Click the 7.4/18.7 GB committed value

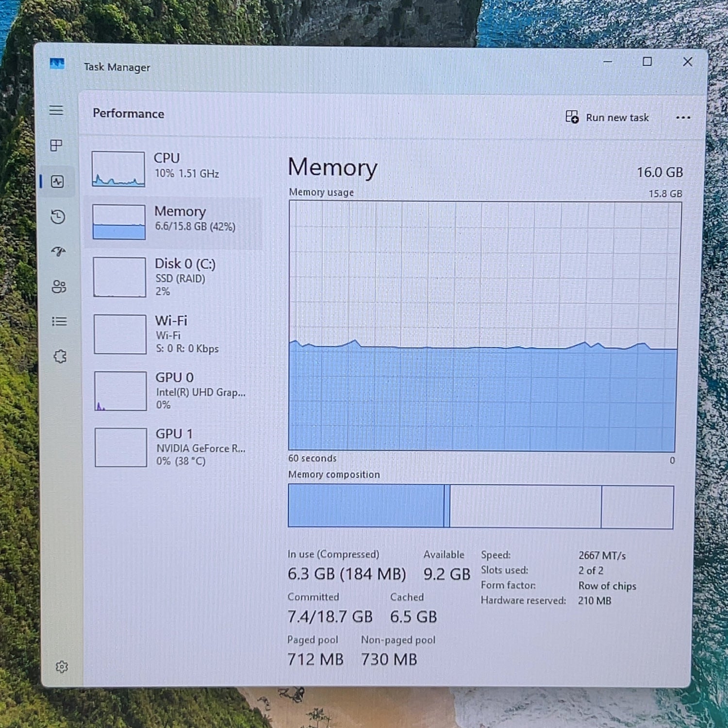point(330,617)
